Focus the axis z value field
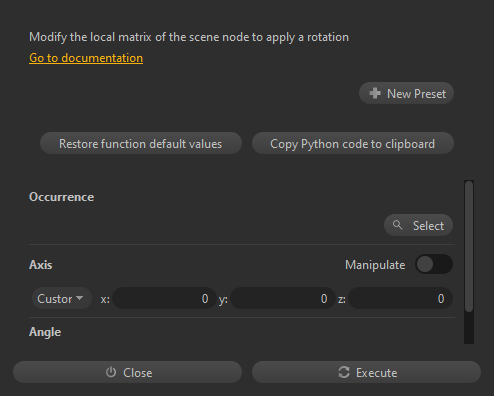 pyautogui.click(x=400, y=298)
